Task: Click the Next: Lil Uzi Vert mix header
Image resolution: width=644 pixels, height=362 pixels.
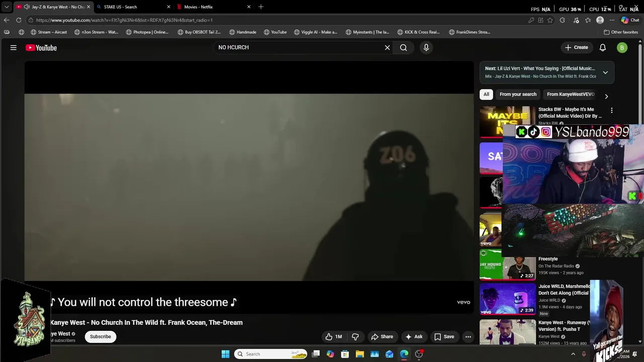Action: click(540, 68)
